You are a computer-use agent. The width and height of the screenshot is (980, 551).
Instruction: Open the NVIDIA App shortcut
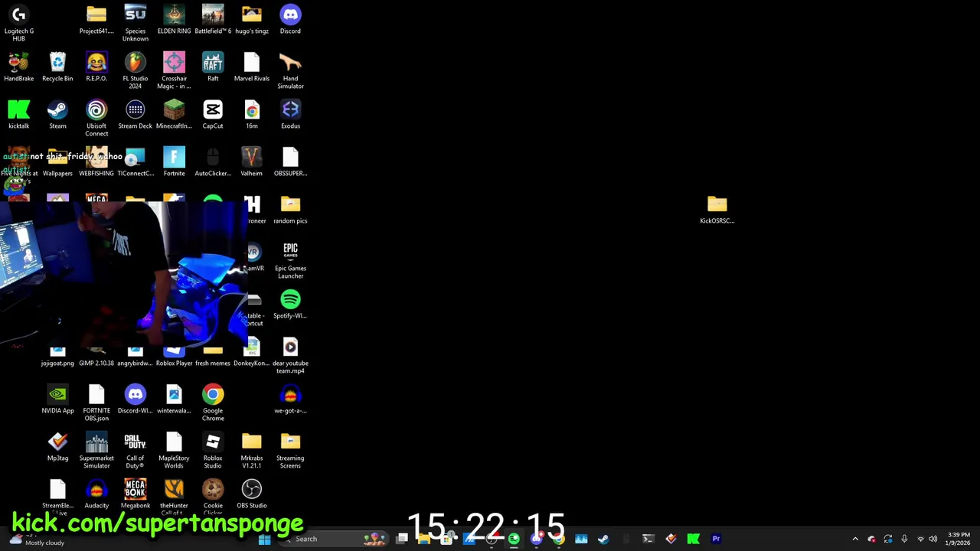coord(57,399)
